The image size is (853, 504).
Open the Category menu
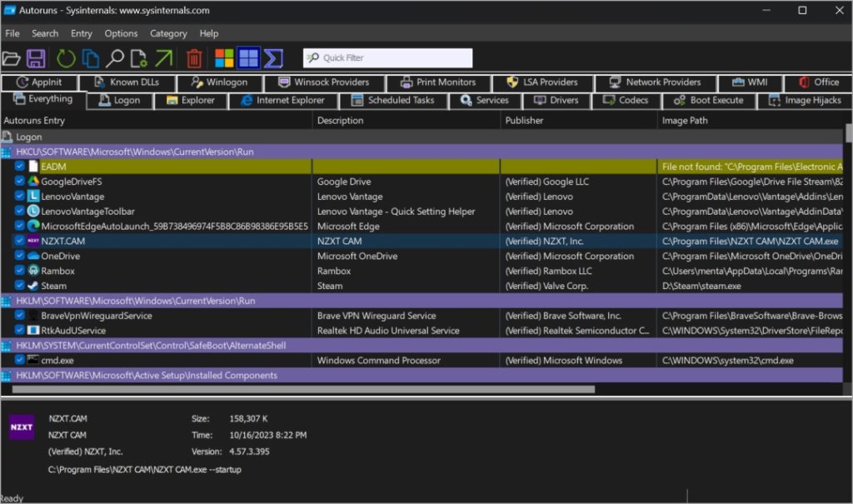tap(168, 33)
